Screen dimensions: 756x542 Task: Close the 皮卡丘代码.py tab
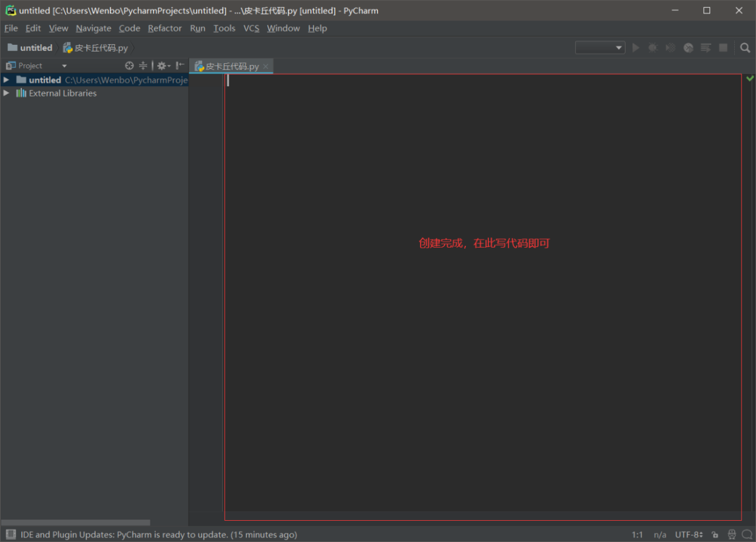[x=266, y=66]
